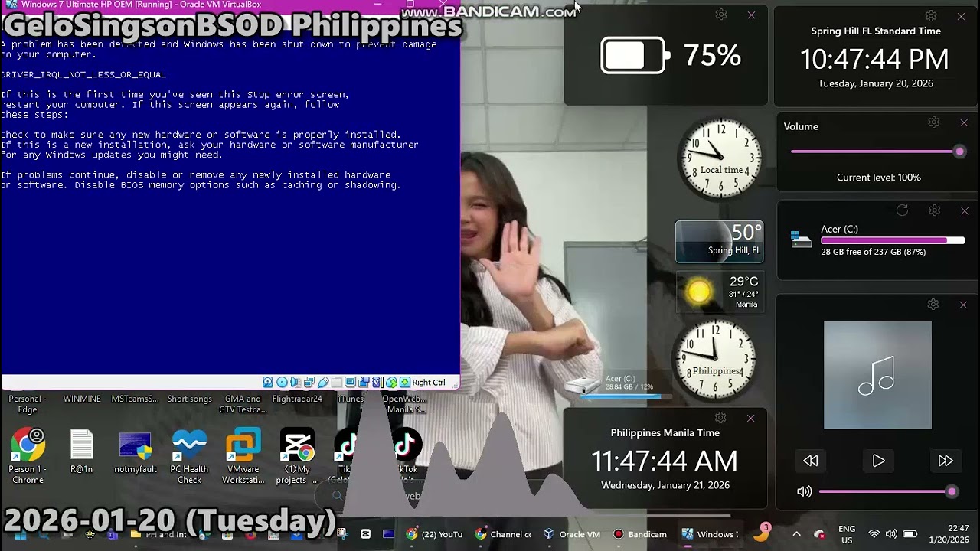Screen dimensions: 980x551
Task: Open settings gear of Volume widget
Action: coord(934,122)
